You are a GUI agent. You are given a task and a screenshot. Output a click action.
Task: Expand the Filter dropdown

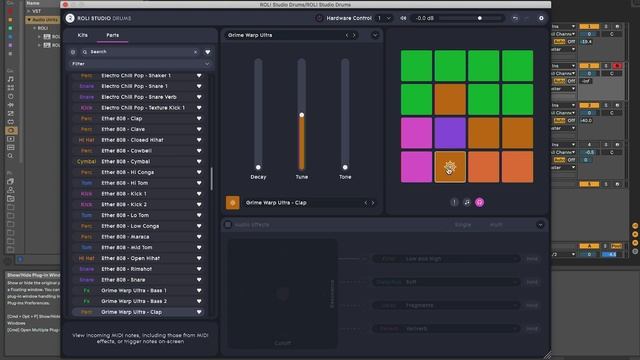(x=140, y=64)
